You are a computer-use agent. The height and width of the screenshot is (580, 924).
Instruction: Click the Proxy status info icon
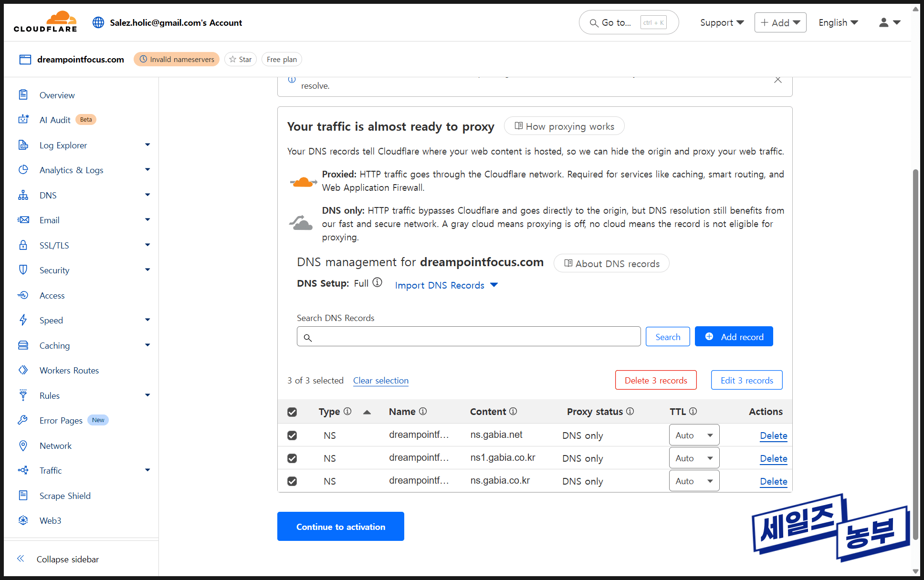pos(630,411)
